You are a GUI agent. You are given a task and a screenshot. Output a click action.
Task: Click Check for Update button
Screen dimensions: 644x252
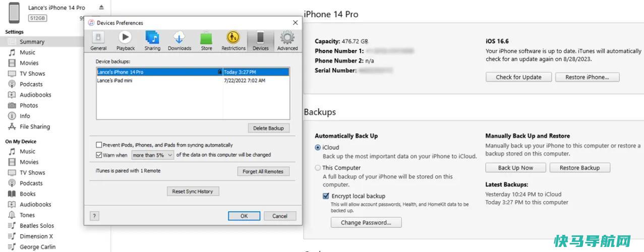[x=518, y=77]
